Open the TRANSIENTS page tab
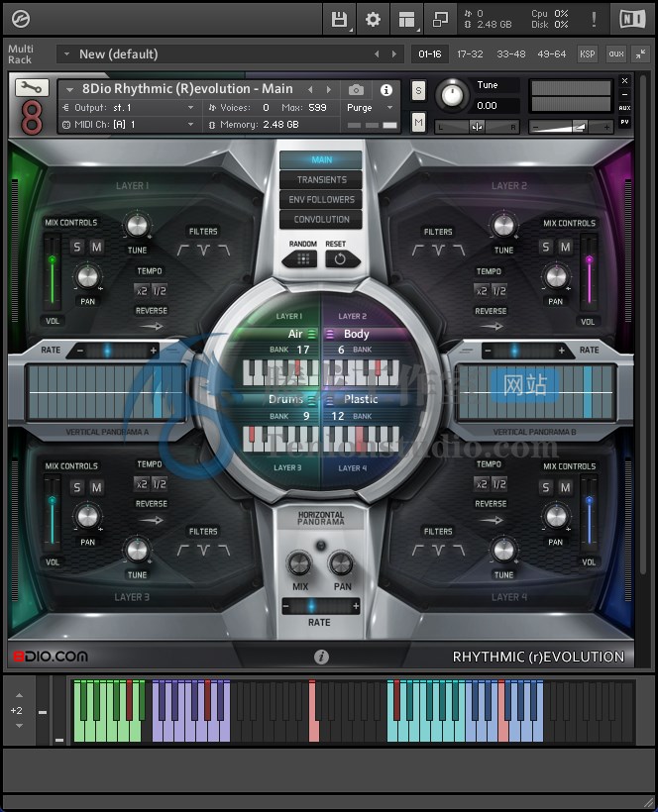The image size is (658, 812). click(x=321, y=179)
